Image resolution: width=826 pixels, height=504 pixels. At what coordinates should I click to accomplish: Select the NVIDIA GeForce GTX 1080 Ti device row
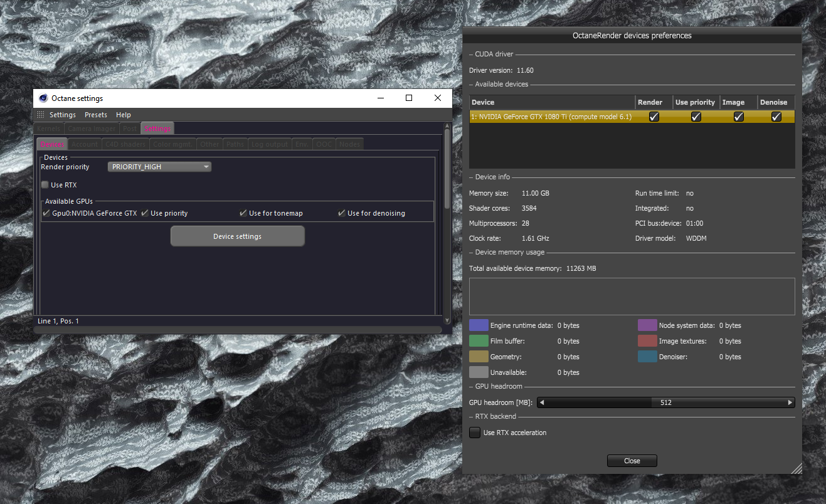[x=632, y=117]
